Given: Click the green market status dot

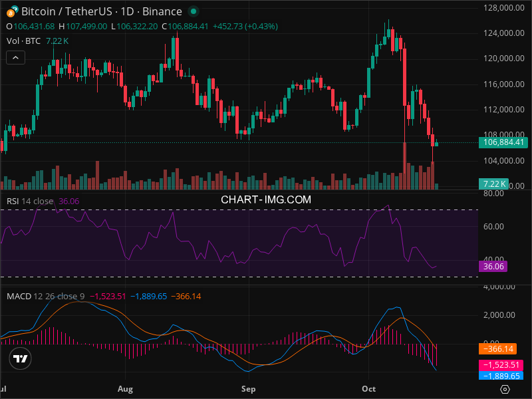Looking at the screenshot, I should [193, 11].
